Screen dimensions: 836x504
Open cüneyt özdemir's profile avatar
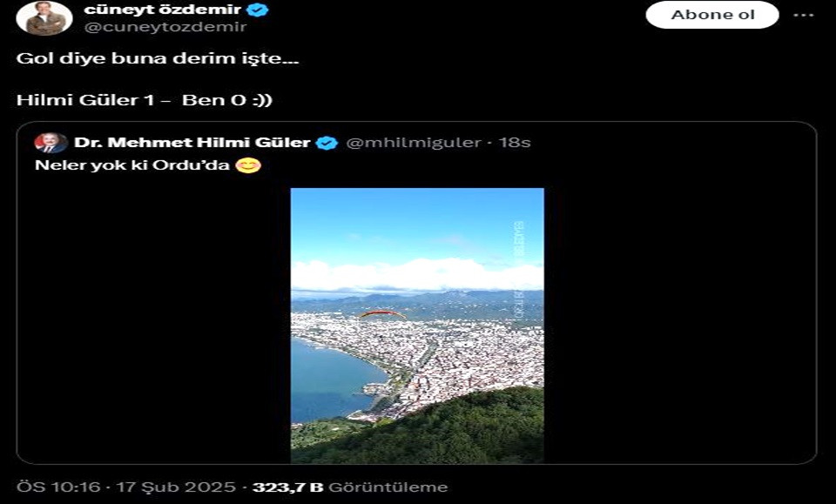[44, 18]
